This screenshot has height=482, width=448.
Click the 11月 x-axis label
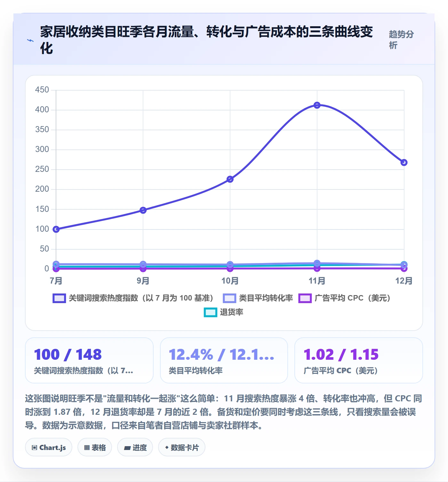(x=317, y=281)
